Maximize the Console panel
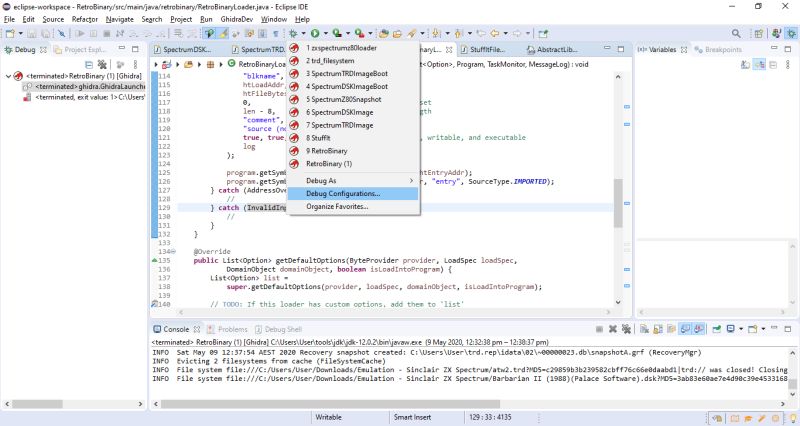The height and width of the screenshot is (426, 800). [788, 329]
